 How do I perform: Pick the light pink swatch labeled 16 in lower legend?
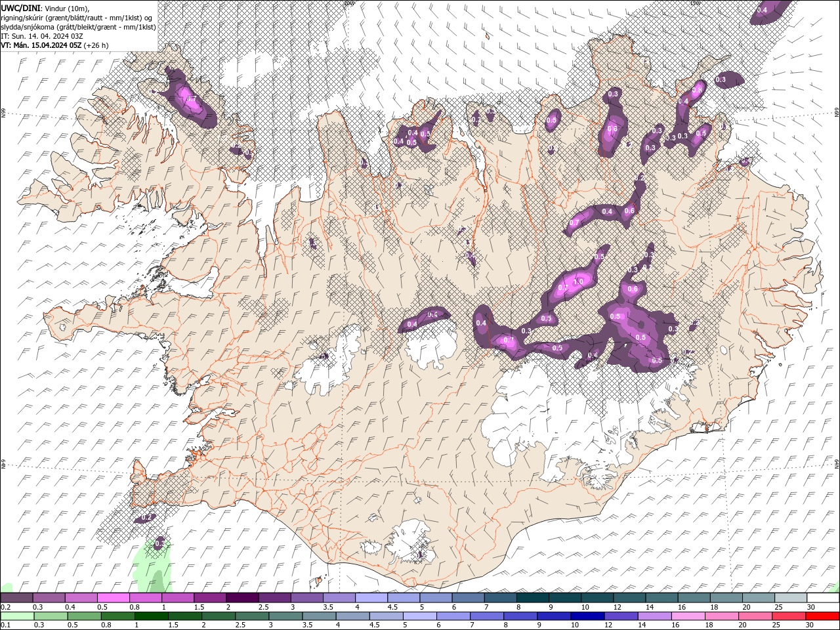[689, 616]
